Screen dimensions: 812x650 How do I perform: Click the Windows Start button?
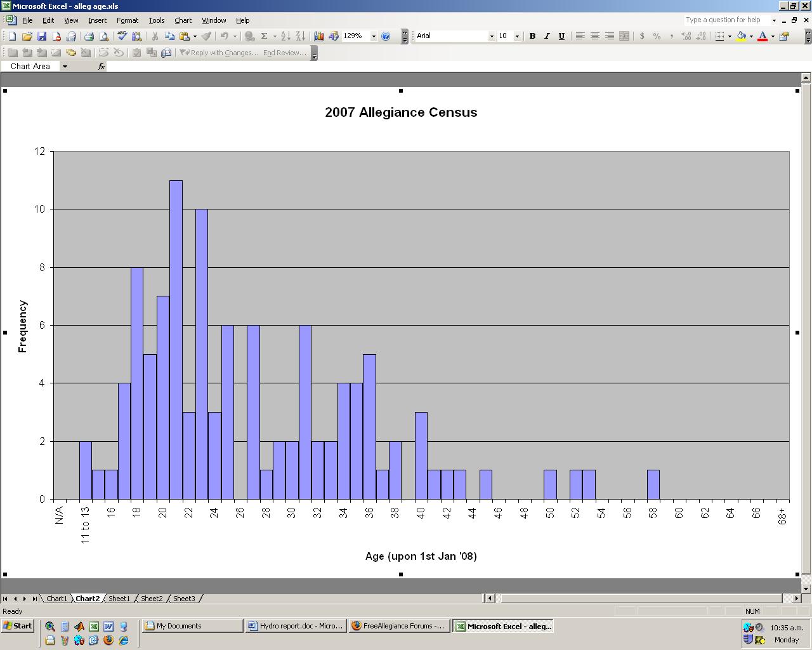[x=18, y=626]
